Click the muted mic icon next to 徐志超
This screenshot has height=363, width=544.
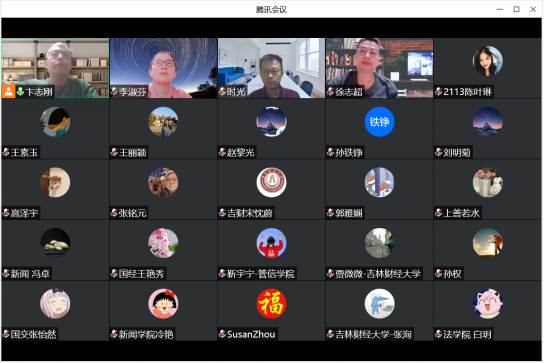pyautogui.click(x=331, y=92)
